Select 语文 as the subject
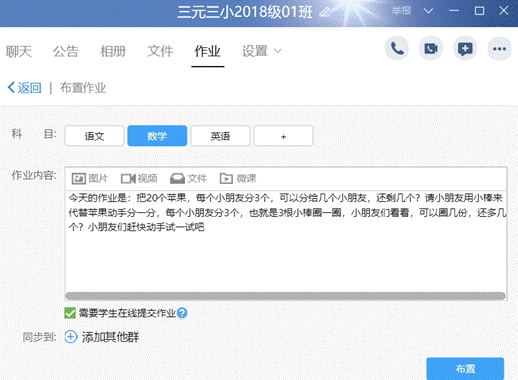 tap(94, 136)
